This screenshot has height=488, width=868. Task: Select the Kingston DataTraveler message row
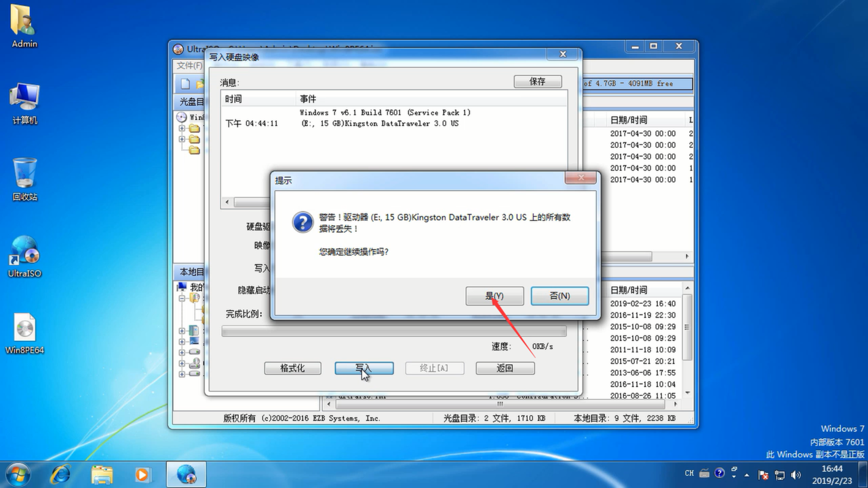click(394, 123)
